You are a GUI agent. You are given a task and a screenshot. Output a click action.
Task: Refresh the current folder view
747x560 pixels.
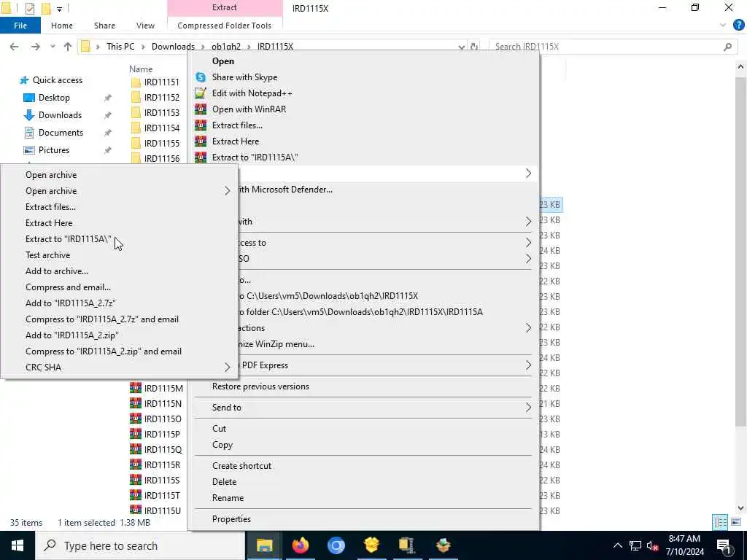474,47
